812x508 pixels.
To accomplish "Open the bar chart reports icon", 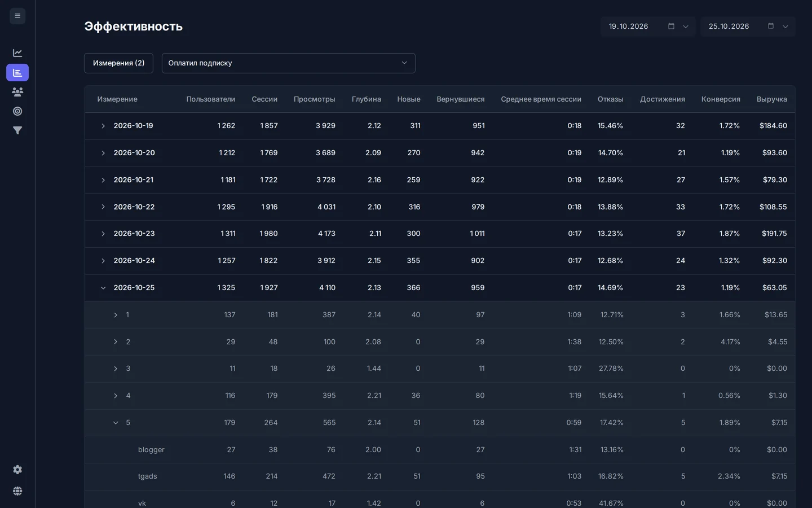I will 17,72.
